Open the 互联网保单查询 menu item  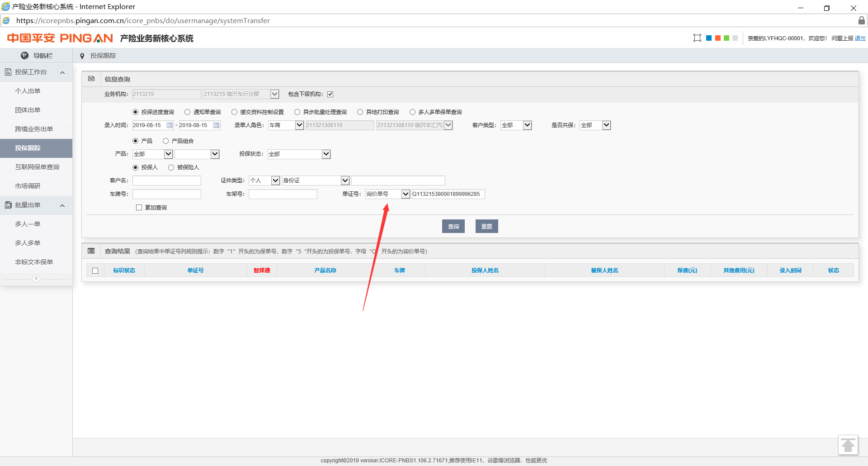36,167
